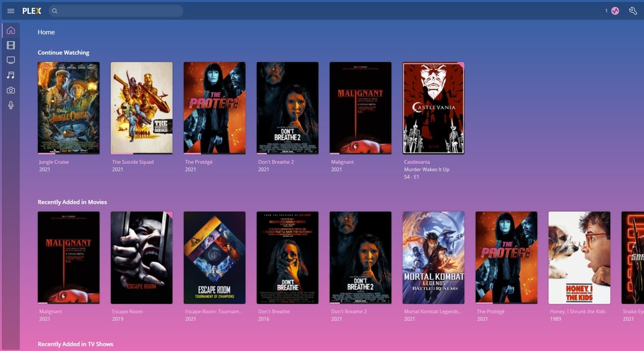Resume Don't Breathe 2 in Continue Watching

287,108
